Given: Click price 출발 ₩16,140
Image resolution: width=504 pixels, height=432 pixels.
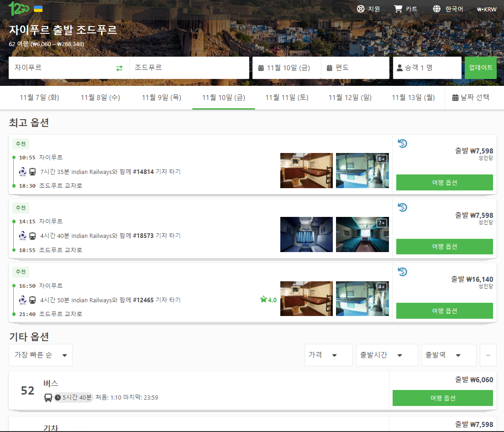Looking at the screenshot, I should click(x=472, y=279).
